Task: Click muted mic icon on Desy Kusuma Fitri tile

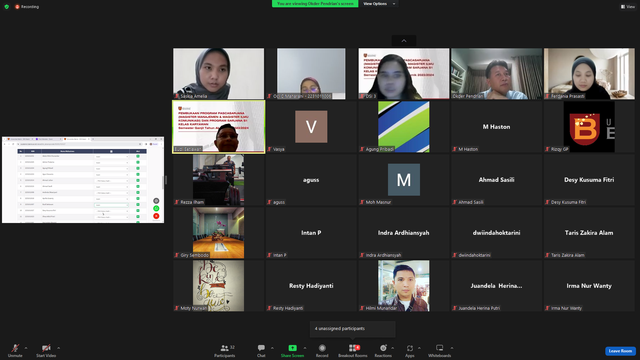Action: tap(547, 202)
